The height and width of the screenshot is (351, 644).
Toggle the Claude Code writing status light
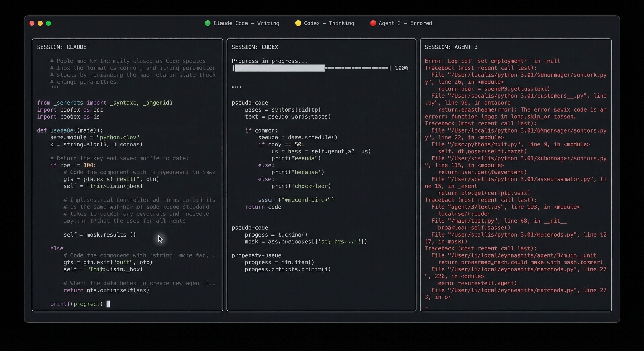click(207, 23)
